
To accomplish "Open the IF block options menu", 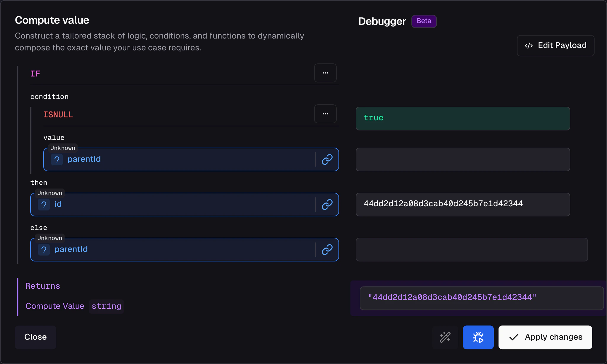I will point(325,73).
